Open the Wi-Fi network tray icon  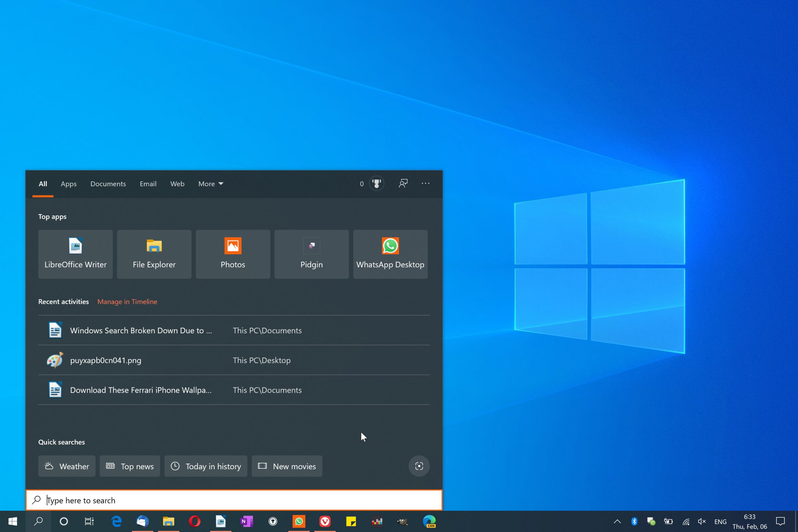click(686, 522)
